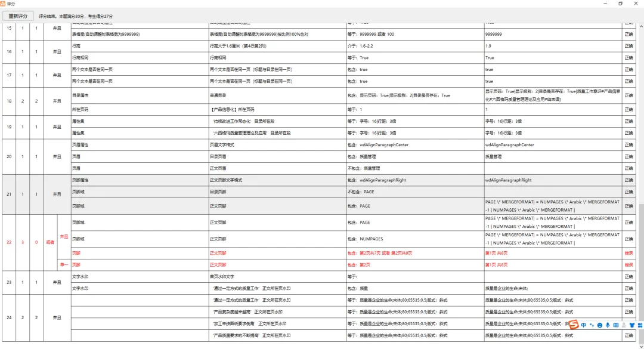Click '产品复杂度越来越高' 正文所在页水印 cell
The height and width of the screenshot is (349, 644).
[277, 312]
